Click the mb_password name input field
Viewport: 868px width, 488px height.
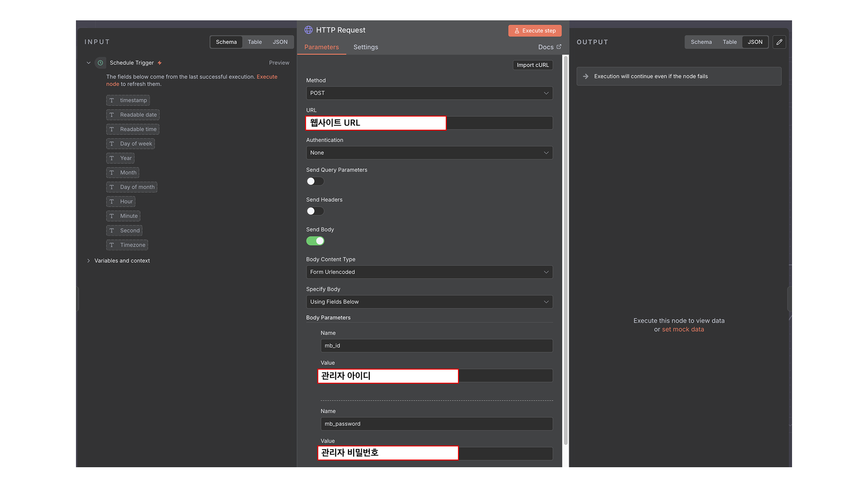point(436,424)
